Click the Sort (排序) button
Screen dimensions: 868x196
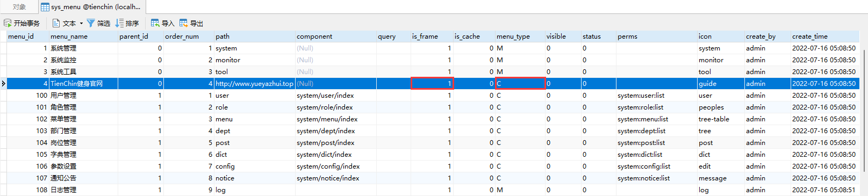(x=127, y=23)
